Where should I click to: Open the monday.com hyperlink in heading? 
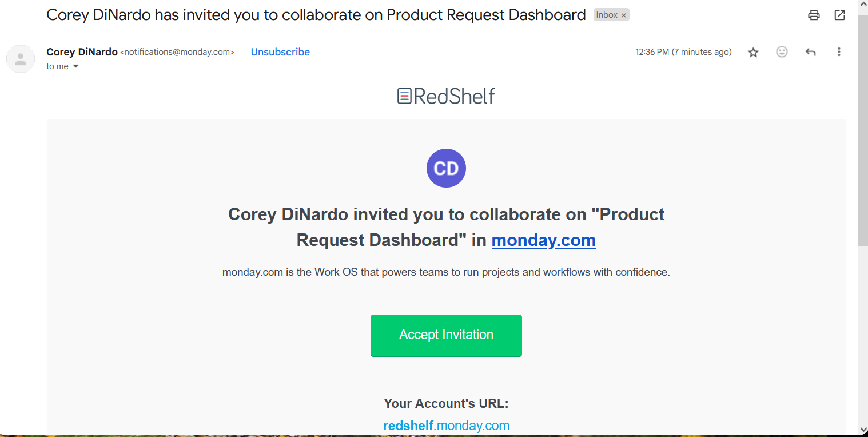[x=543, y=240]
